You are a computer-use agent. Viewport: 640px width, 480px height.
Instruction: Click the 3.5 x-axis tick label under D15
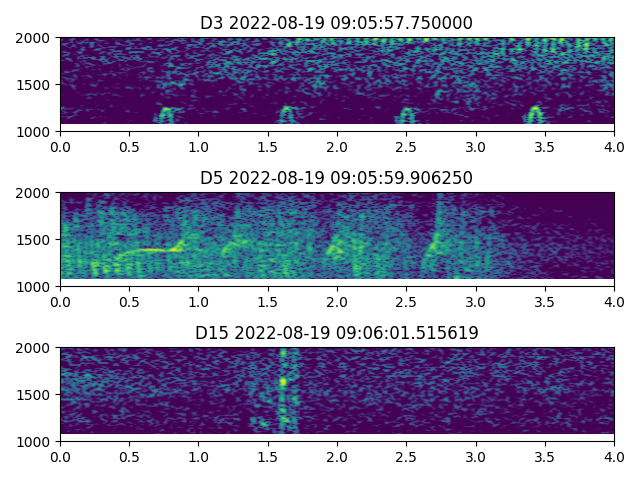[545, 456]
